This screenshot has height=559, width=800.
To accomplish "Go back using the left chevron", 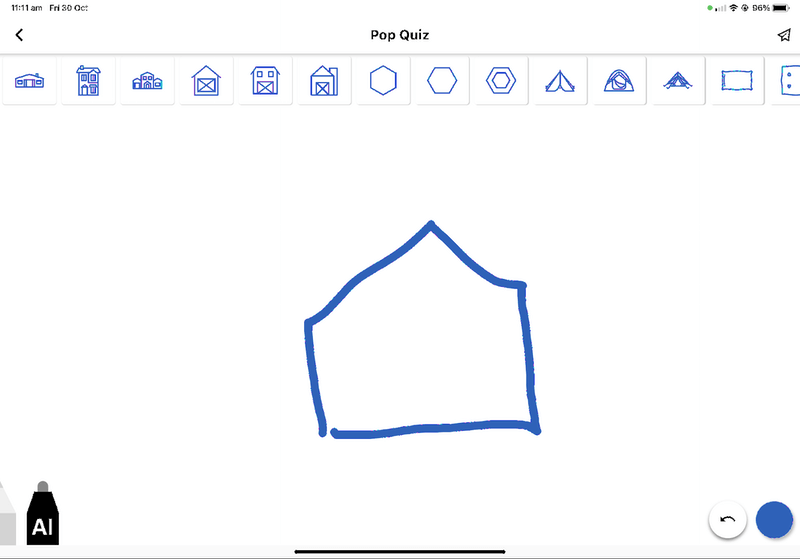I will (19, 35).
